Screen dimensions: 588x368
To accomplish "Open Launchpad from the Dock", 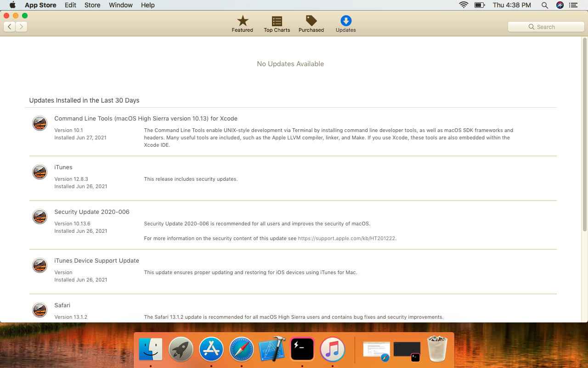I will [181, 349].
